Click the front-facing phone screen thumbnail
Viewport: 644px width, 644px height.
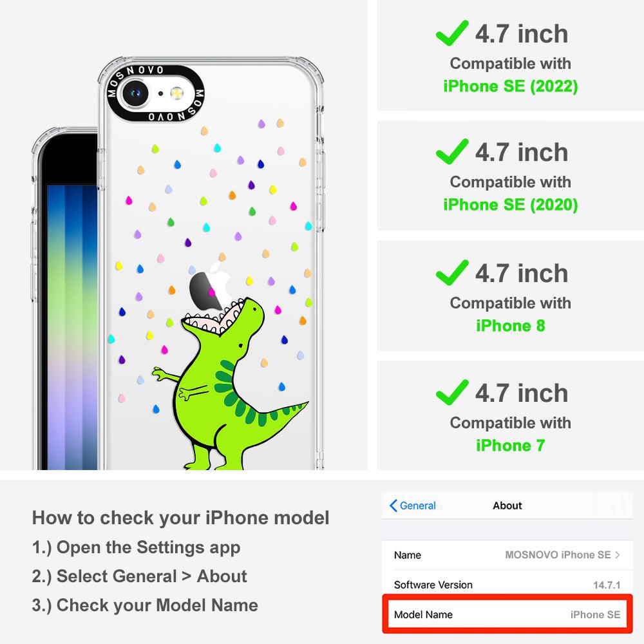click(72, 327)
